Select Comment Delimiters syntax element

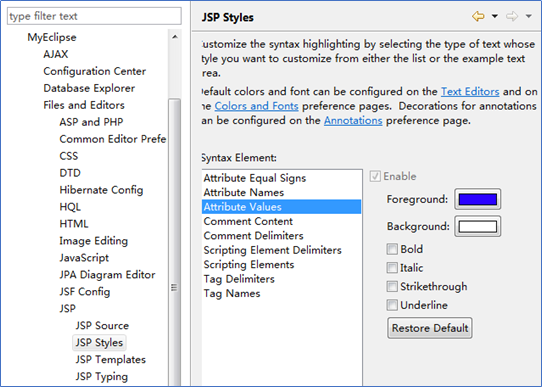coord(281,236)
